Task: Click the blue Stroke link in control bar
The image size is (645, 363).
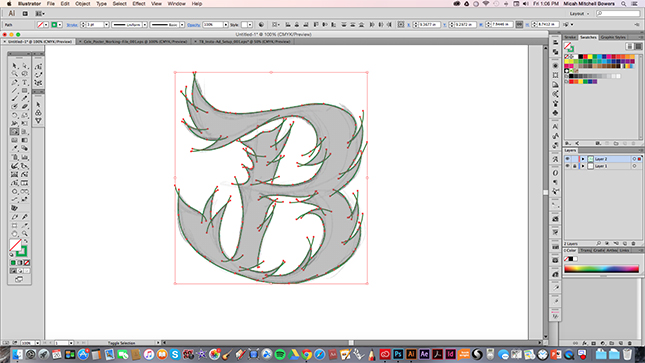Action: pyautogui.click(x=72, y=25)
